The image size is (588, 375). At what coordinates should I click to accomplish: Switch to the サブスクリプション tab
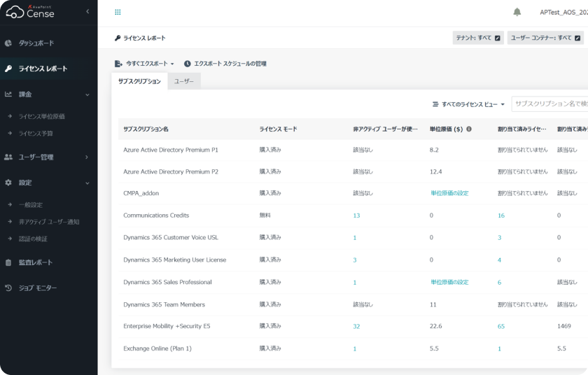click(x=139, y=81)
